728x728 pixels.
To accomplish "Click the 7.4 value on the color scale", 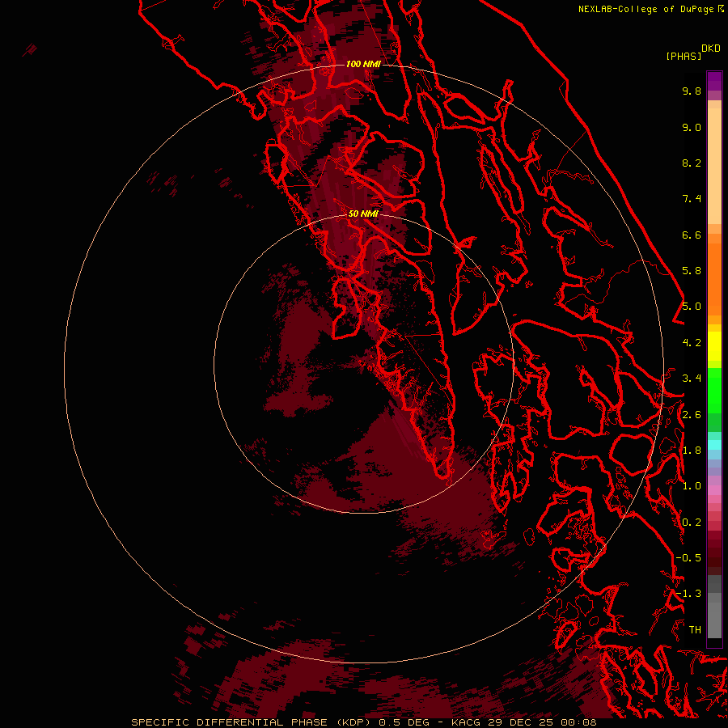I will (692, 199).
